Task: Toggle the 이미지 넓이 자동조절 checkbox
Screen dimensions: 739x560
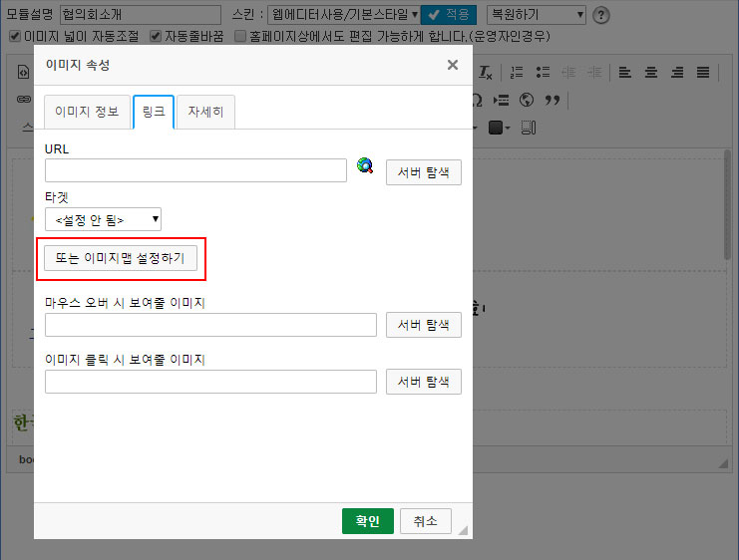Action: 14,36
